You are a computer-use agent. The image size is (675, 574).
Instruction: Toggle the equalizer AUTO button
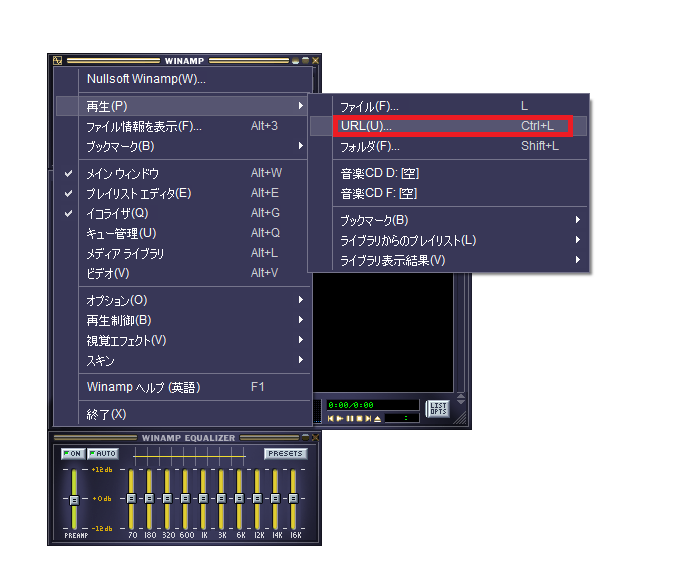pos(102,453)
